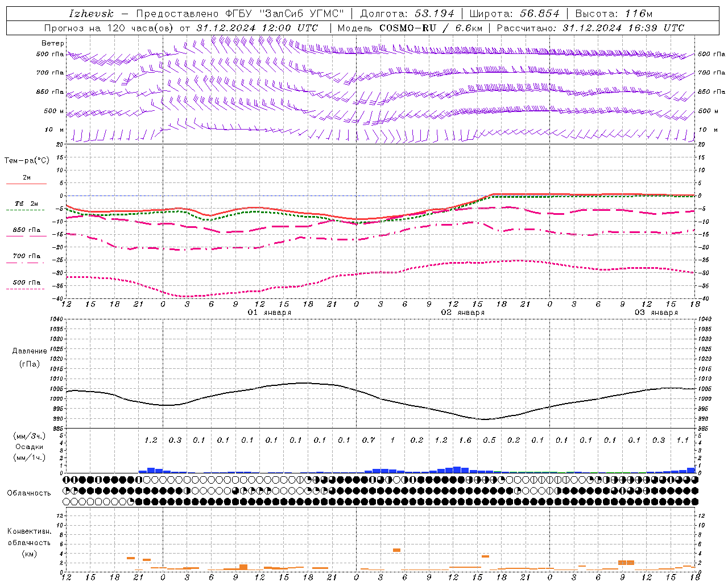Click the '(мм/3ч.)' precipitation unit label
The image size is (728, 582).
tap(29, 436)
